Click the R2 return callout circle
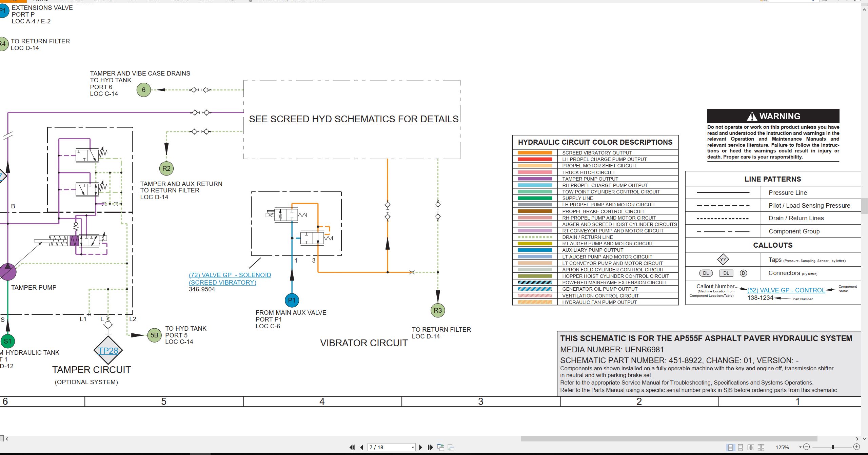 [166, 168]
